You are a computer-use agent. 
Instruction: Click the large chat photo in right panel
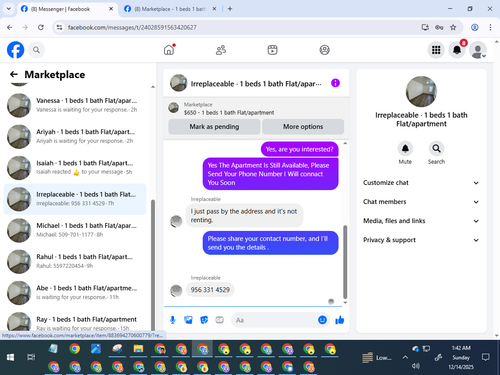point(421,92)
